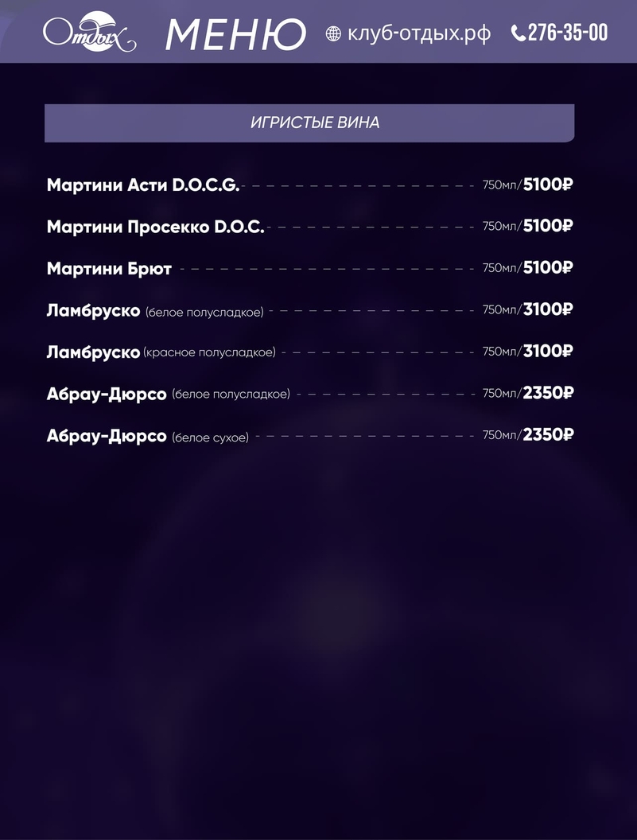Image resolution: width=637 pixels, height=840 pixels.
Task: Click the phone handset icon
Action: pos(519,33)
